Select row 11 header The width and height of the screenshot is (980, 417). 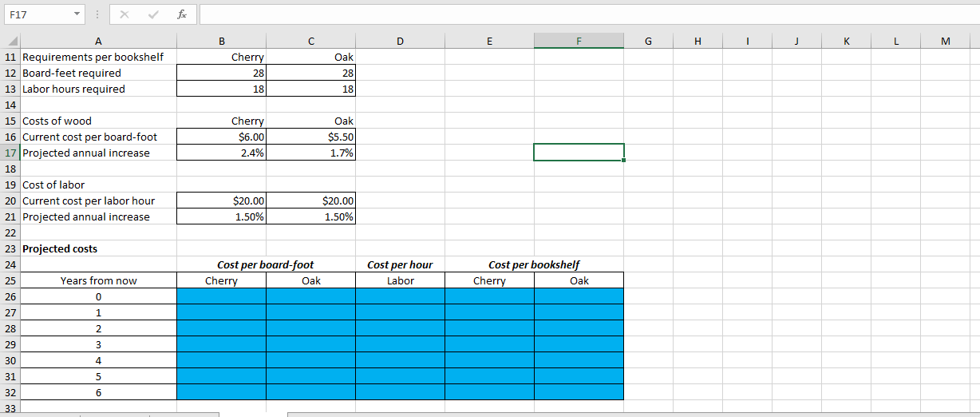tap(10, 57)
